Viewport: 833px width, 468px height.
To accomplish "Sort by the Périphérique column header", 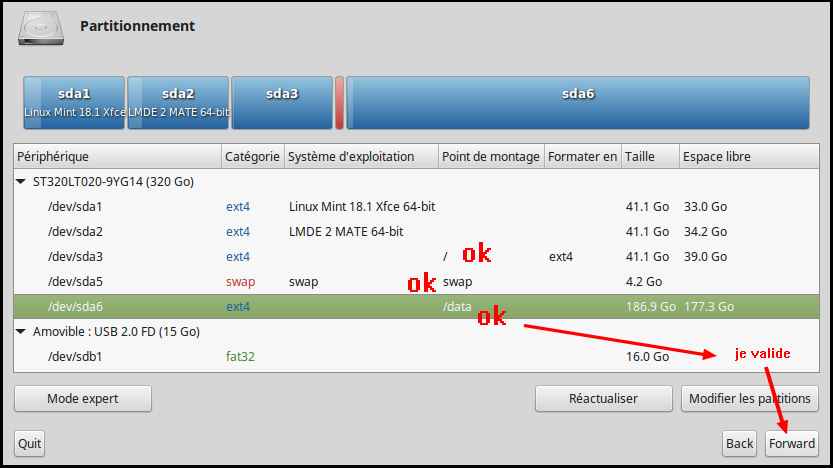I will pos(116,157).
